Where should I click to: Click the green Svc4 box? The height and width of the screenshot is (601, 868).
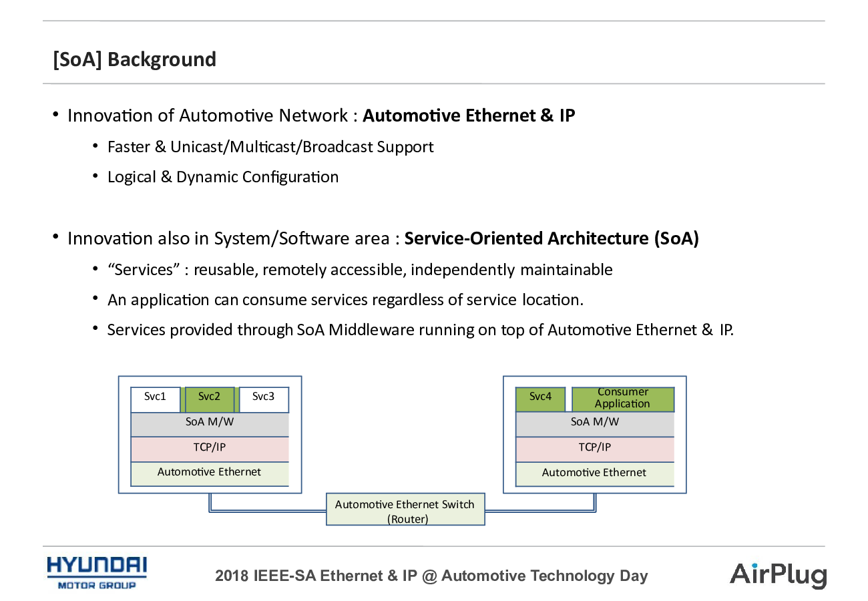pyautogui.click(x=541, y=399)
